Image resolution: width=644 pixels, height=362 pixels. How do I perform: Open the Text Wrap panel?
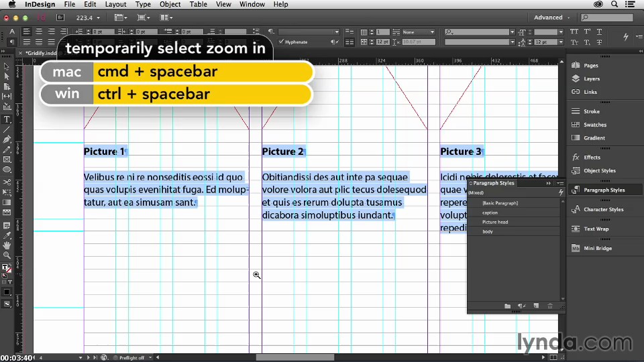click(596, 229)
